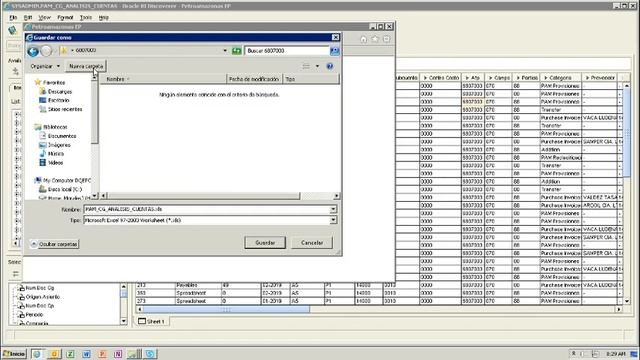Open the view options dropdown arrow

[x=317, y=66]
